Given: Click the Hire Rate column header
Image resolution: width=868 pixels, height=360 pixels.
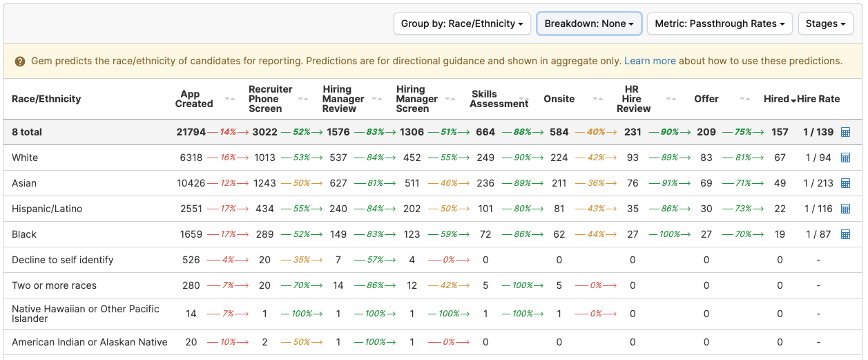Looking at the screenshot, I should tap(819, 99).
